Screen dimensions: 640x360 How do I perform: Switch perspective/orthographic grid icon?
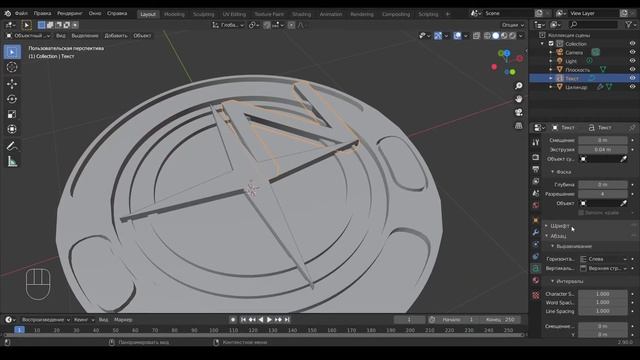[518, 125]
